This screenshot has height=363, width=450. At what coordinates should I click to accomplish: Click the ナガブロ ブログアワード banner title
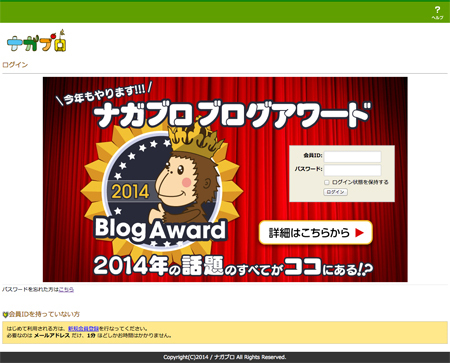tap(232, 115)
